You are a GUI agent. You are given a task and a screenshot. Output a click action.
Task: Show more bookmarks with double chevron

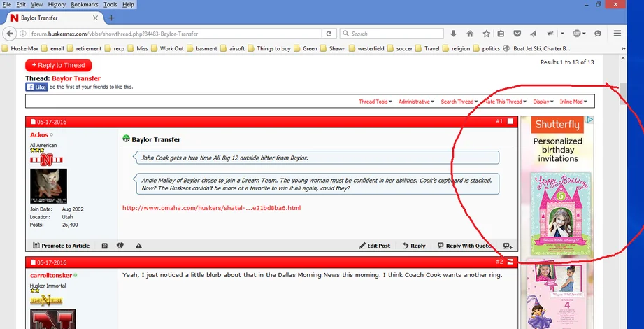click(x=623, y=48)
